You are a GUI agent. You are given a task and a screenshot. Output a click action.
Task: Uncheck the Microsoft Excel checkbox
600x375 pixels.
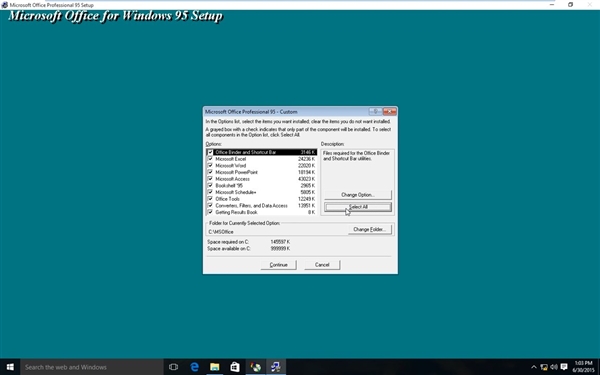[x=210, y=158]
